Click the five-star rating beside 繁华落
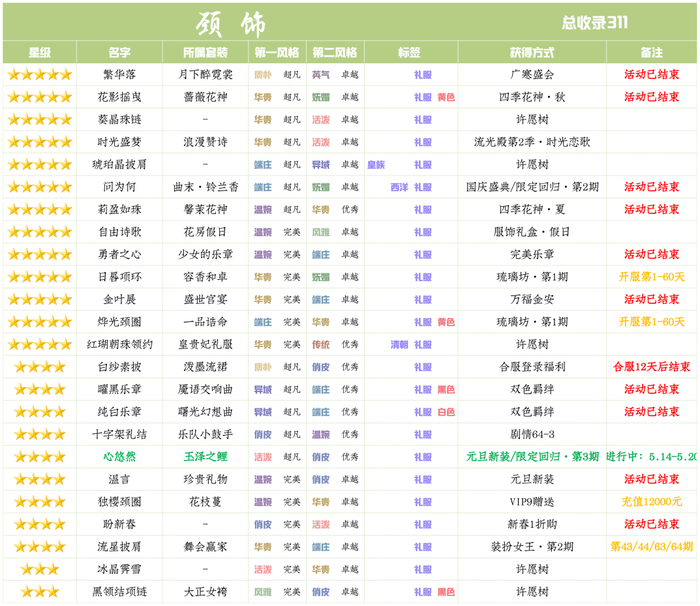The height and width of the screenshot is (606, 700). click(x=39, y=74)
